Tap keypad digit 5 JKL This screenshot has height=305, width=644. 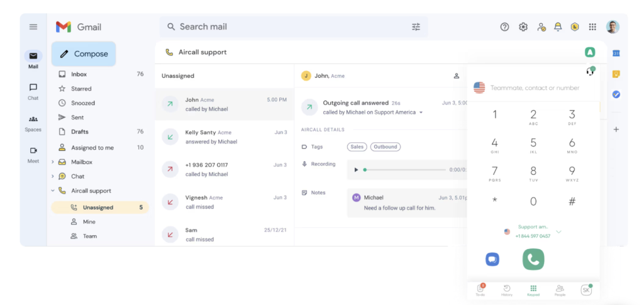tap(533, 146)
